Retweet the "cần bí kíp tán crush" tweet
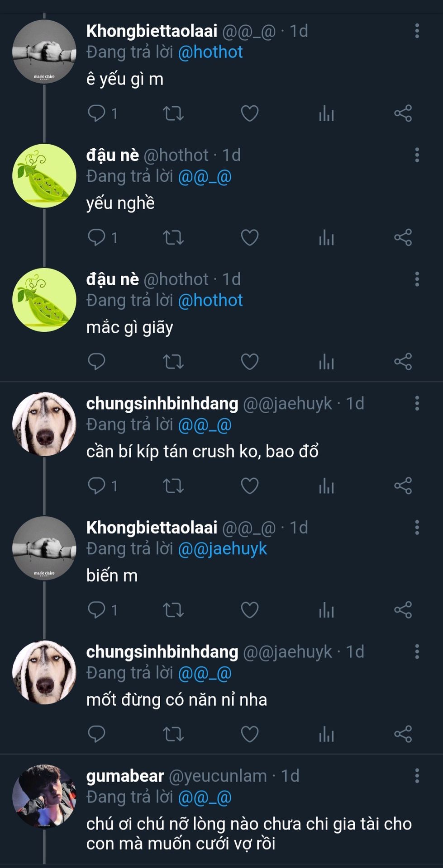Screen dimensions: 443x868 pyautogui.click(x=173, y=486)
